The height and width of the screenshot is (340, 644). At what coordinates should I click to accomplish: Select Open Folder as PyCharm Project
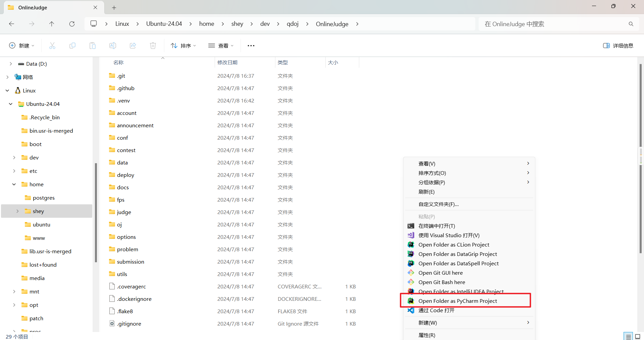(x=469, y=301)
